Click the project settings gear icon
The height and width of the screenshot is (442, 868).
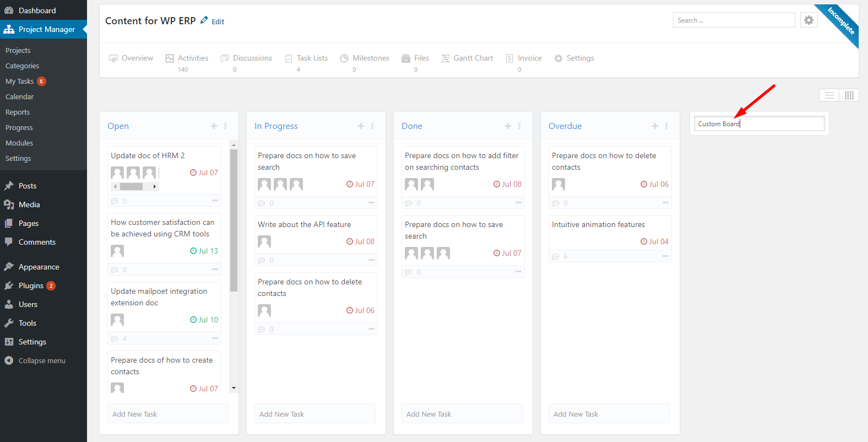coord(809,20)
